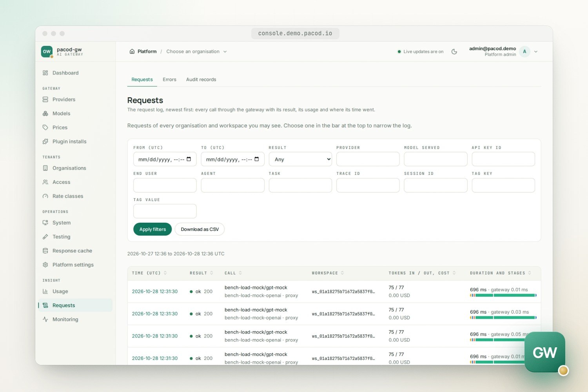Viewport: 588px width, 392px height.
Task: Click the Trace ID filter input
Action: 368,185
